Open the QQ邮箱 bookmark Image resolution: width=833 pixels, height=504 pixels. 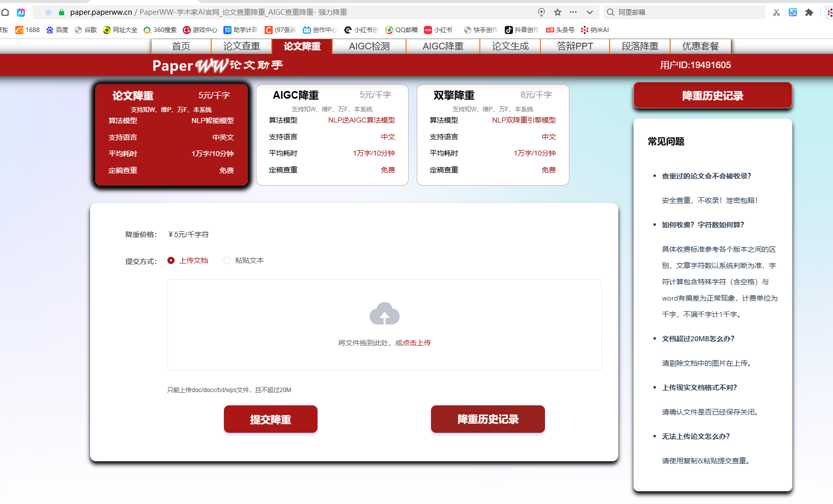(404, 29)
